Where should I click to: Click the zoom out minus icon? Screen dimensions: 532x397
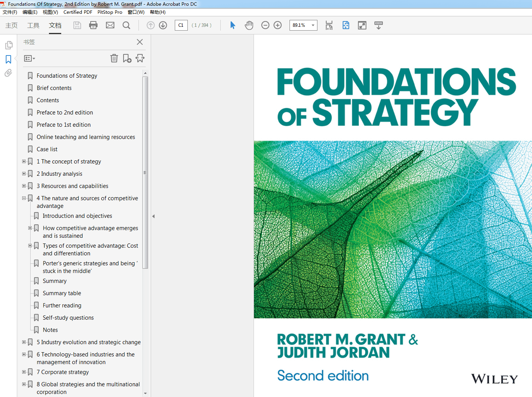pyautogui.click(x=265, y=25)
